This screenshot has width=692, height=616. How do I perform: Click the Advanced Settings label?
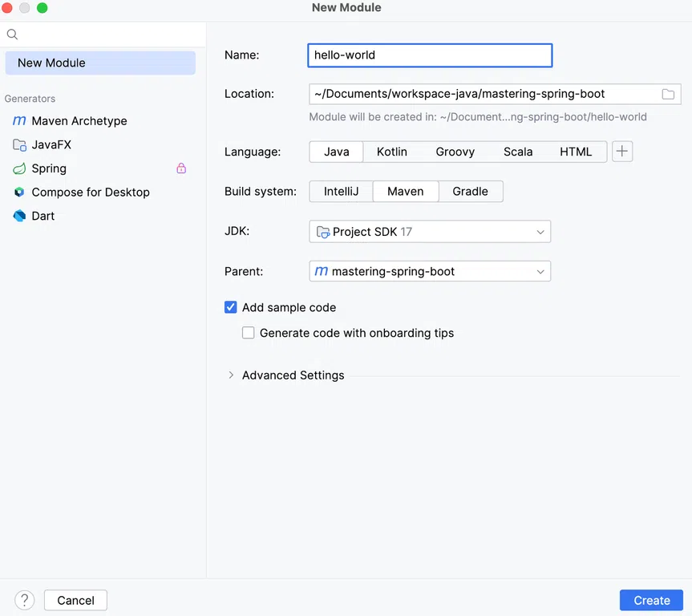click(x=293, y=375)
